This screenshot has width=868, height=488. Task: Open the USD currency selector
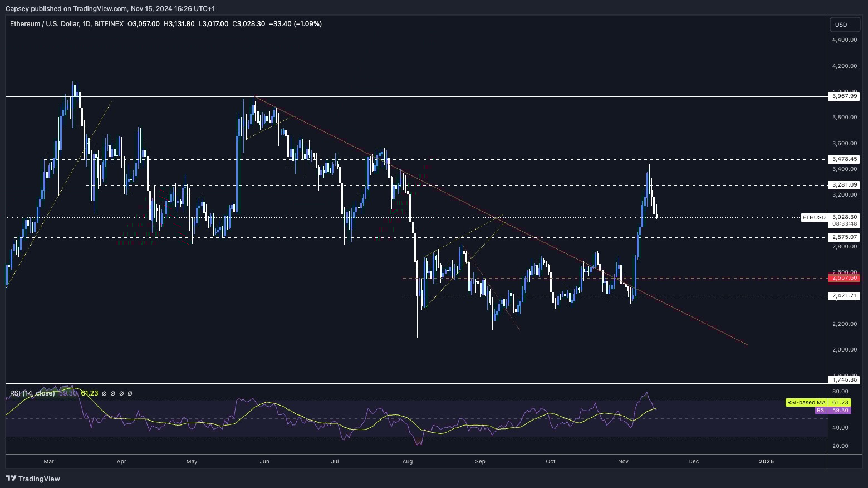click(x=844, y=25)
